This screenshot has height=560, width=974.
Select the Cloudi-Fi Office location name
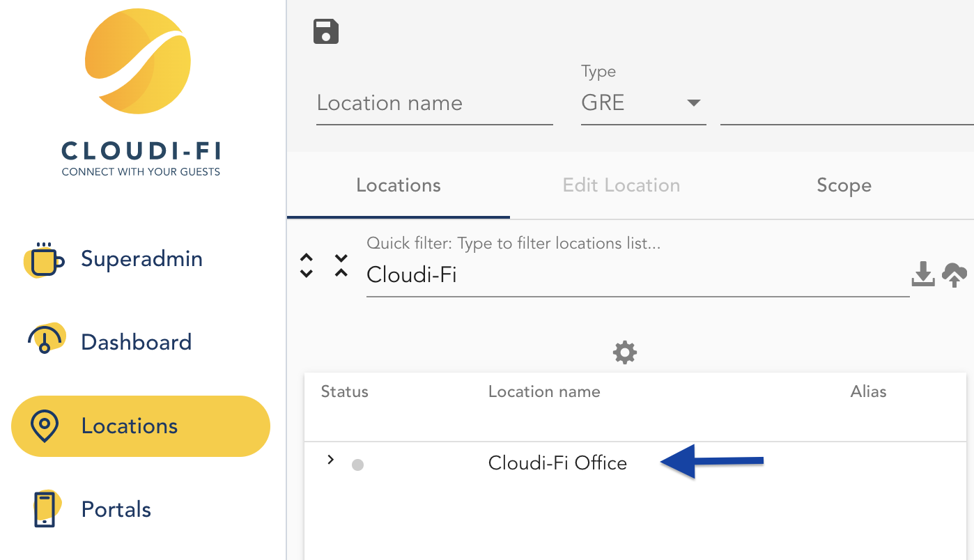(x=557, y=463)
